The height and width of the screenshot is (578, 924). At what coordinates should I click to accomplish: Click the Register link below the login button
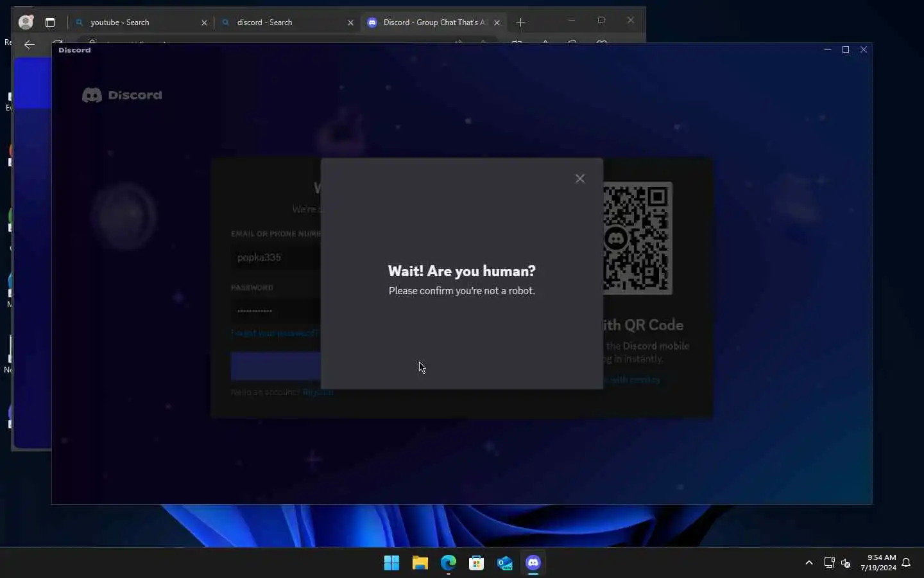[x=318, y=392]
